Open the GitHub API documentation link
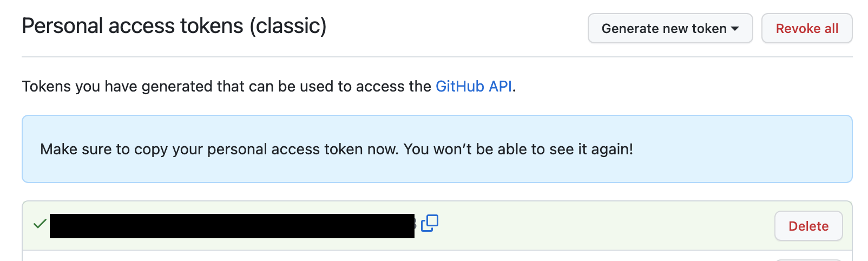 474,87
